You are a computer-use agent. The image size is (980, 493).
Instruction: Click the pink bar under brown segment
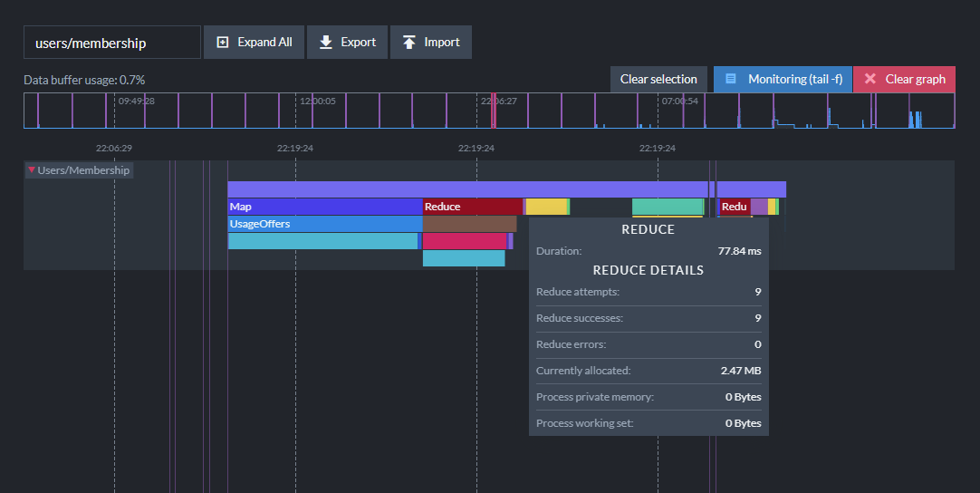tap(465, 241)
